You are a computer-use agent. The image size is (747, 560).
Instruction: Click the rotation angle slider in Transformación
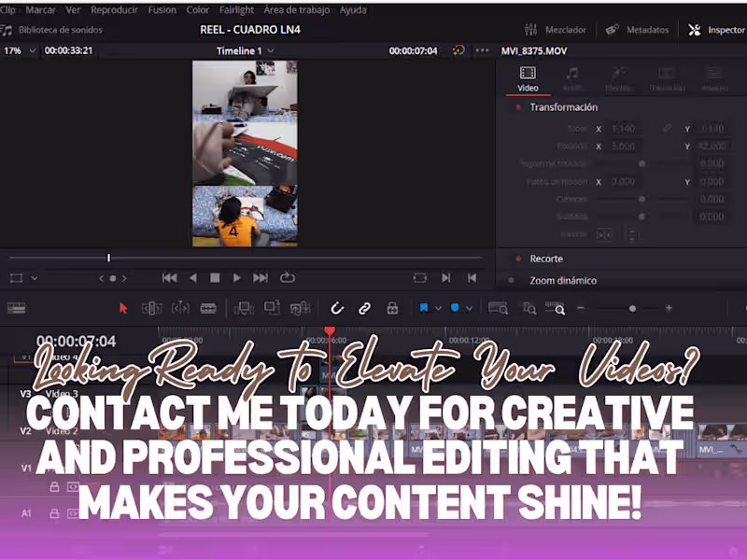642,163
